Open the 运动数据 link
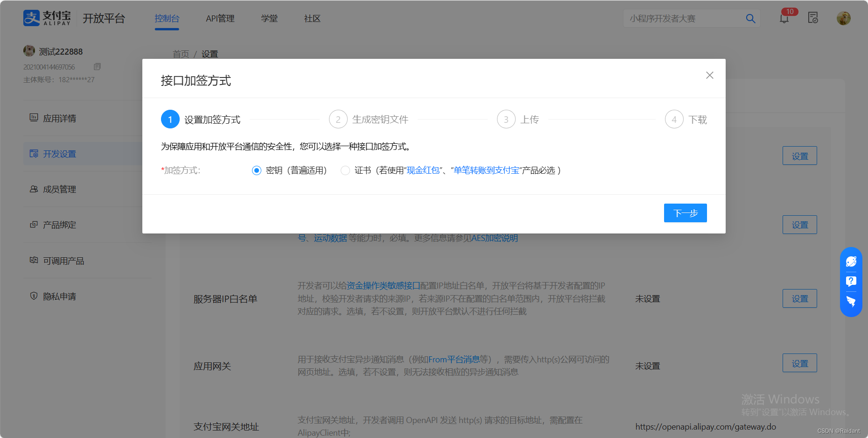The width and height of the screenshot is (868, 438). pos(330,238)
